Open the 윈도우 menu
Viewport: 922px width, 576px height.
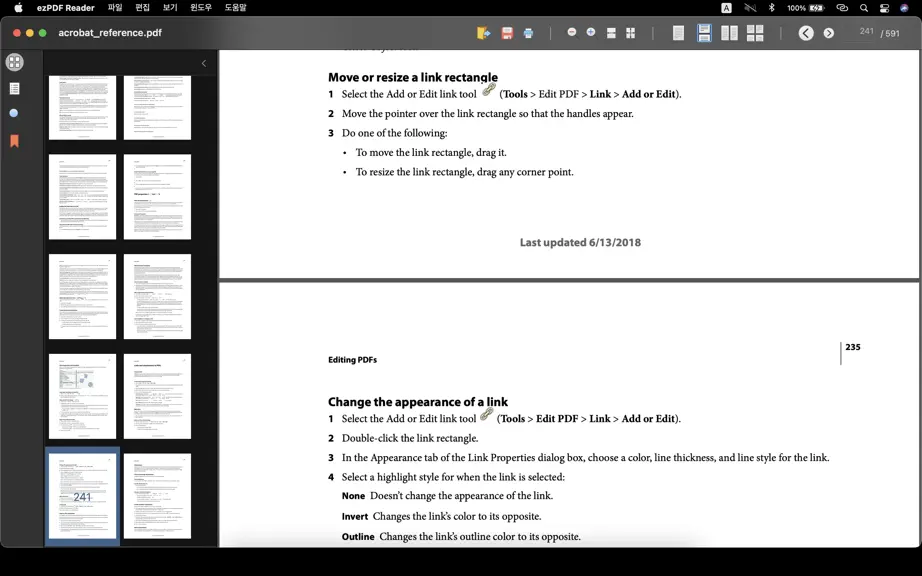point(201,8)
